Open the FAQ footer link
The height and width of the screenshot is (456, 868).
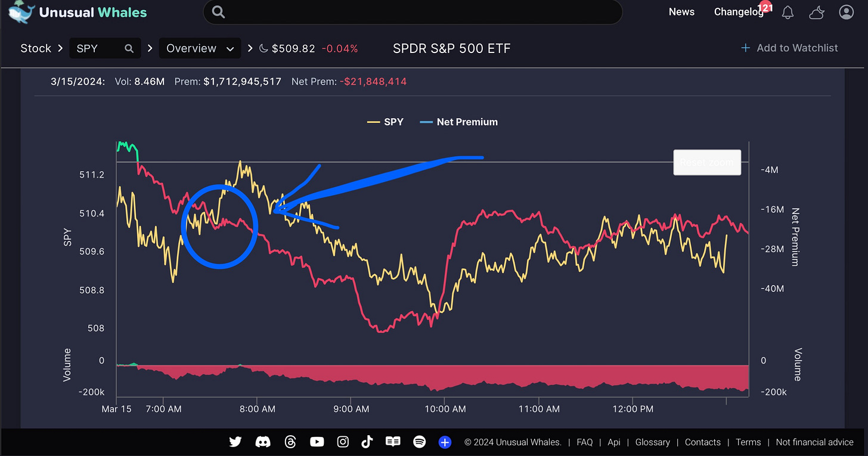585,442
